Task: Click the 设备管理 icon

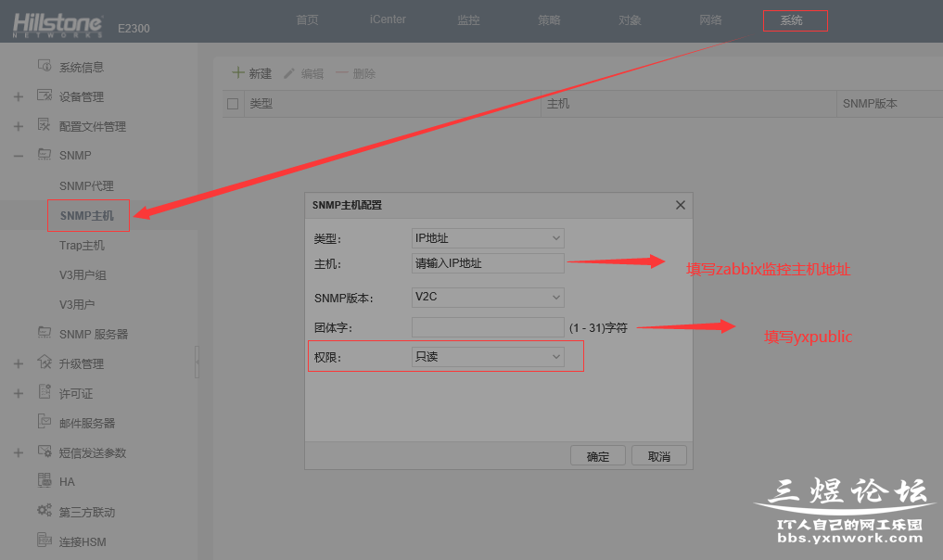Action: (x=45, y=95)
